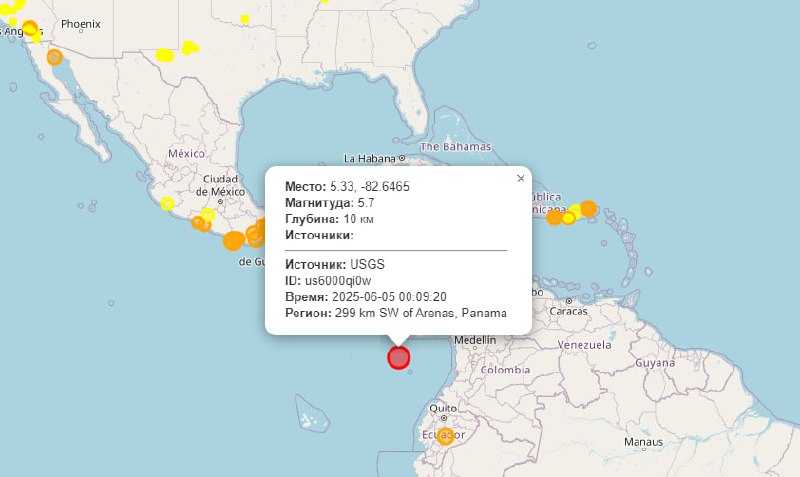Select the orange marker in the Gulf of California

click(x=55, y=57)
